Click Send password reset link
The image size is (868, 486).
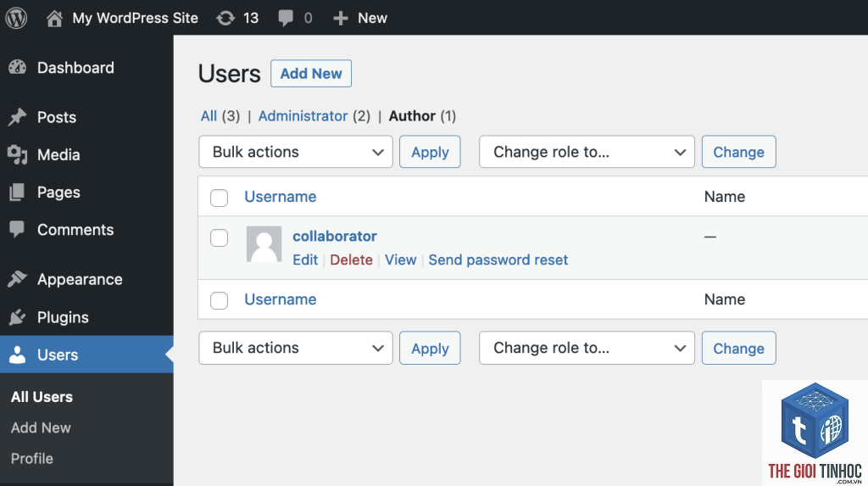pos(498,260)
